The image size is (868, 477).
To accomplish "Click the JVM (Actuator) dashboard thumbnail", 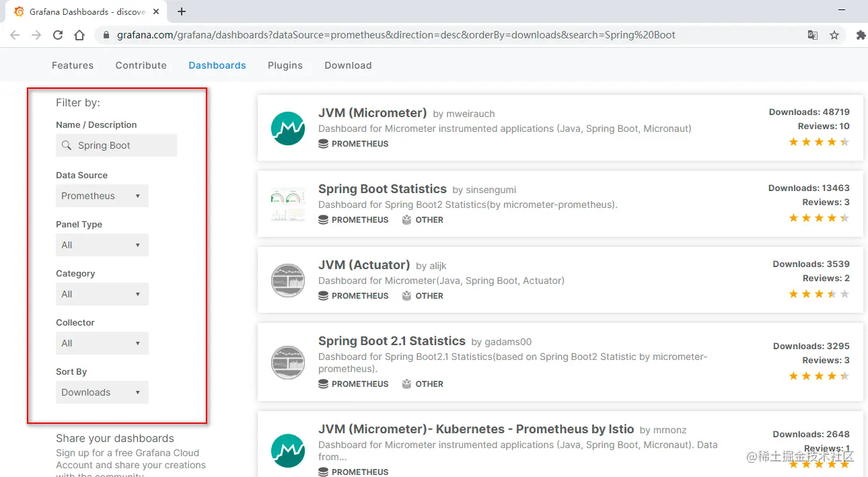I will tap(288, 281).
